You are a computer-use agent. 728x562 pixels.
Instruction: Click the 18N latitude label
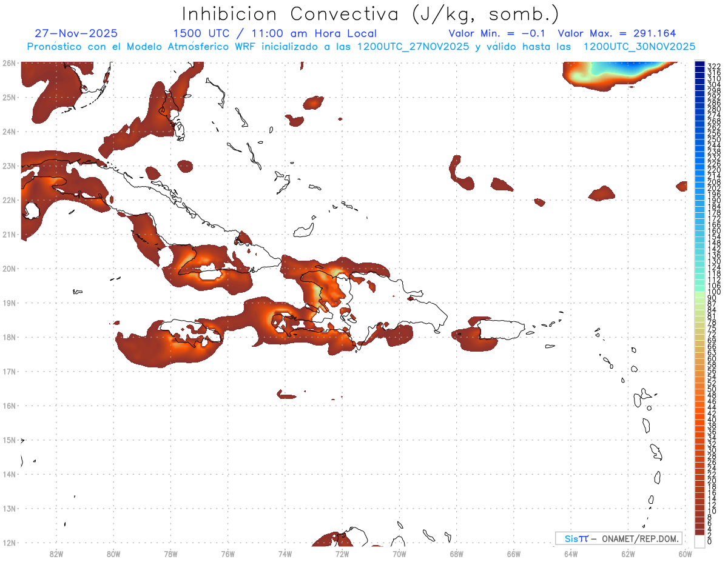pos(9,337)
